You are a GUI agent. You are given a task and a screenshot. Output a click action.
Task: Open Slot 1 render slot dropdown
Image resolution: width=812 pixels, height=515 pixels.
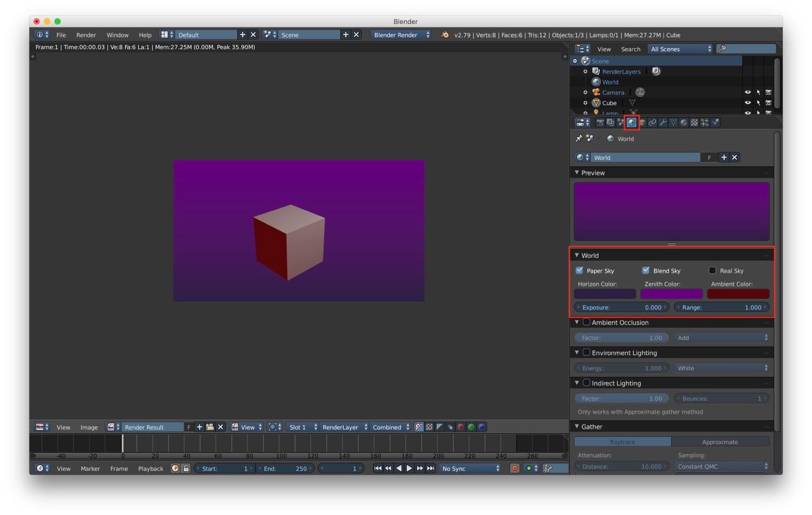coord(303,427)
